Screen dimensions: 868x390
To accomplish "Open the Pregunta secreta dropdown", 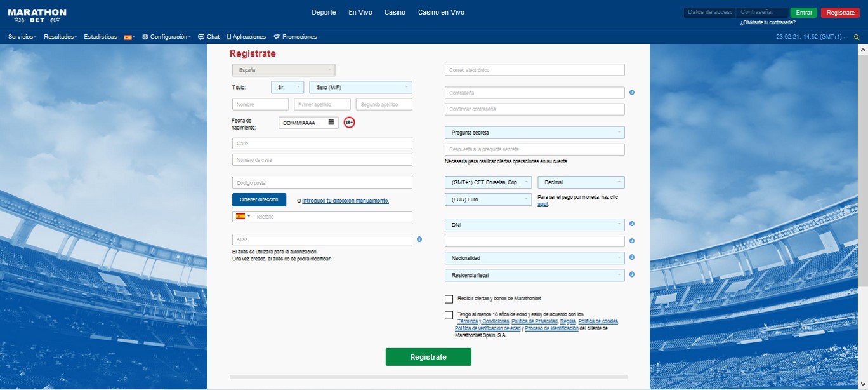I will [534, 133].
